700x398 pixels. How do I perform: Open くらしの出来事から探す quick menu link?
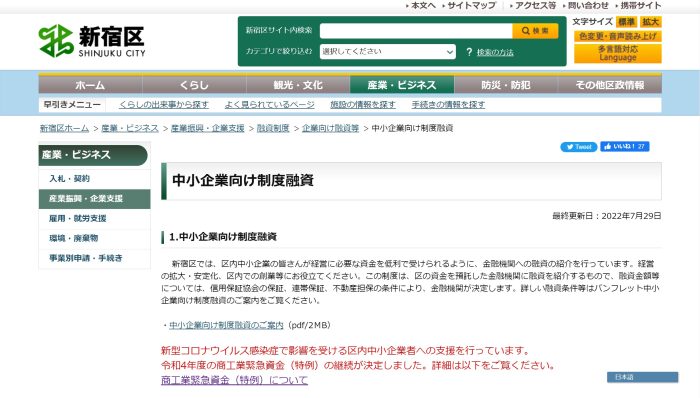coord(164,104)
